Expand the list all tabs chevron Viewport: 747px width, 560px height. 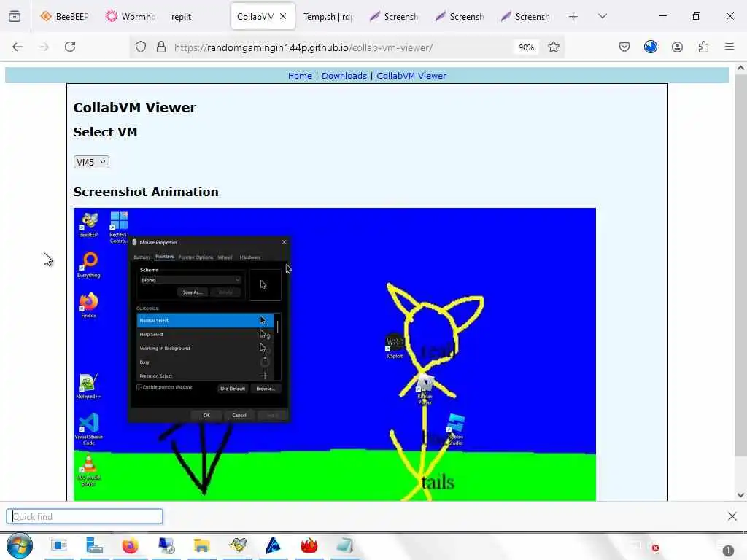(603, 16)
